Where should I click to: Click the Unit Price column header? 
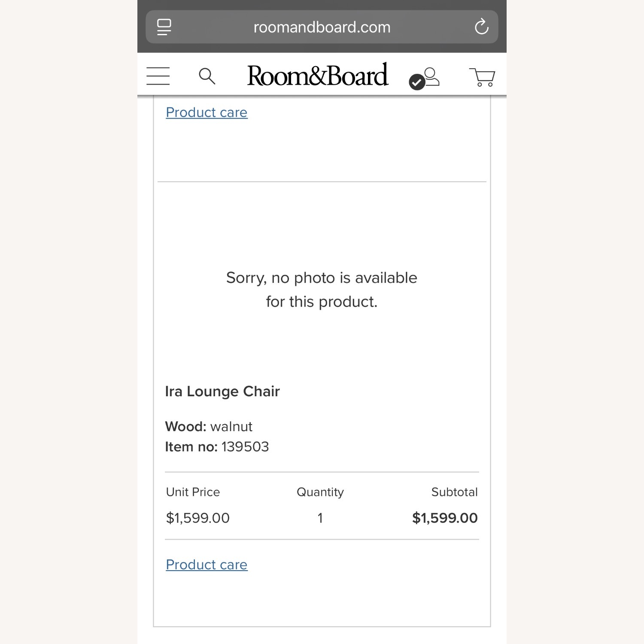(192, 492)
